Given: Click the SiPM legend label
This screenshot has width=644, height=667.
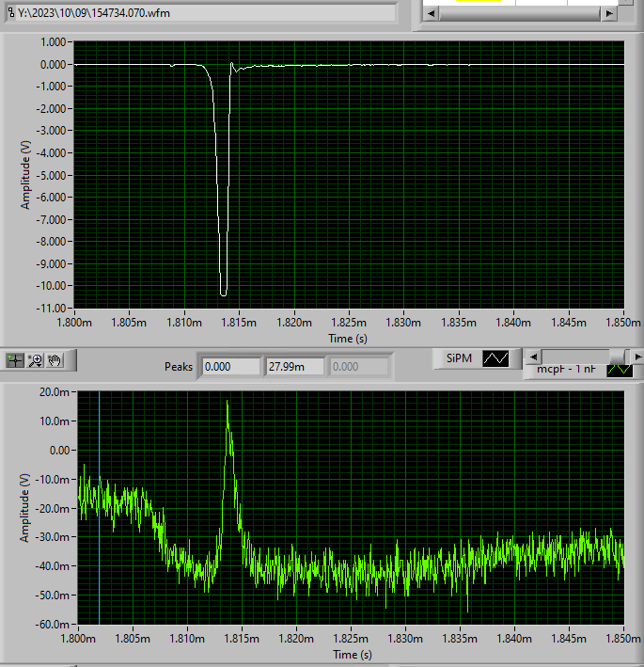Looking at the screenshot, I should pos(459,358).
